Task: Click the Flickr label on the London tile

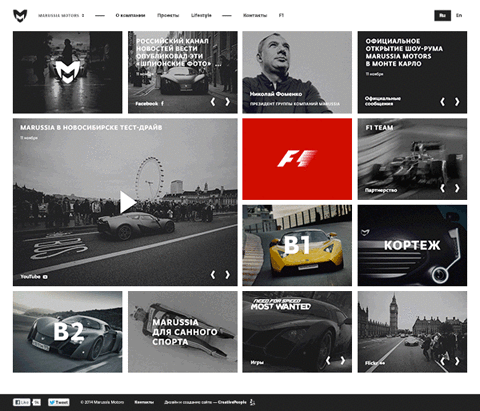Action: (375, 363)
